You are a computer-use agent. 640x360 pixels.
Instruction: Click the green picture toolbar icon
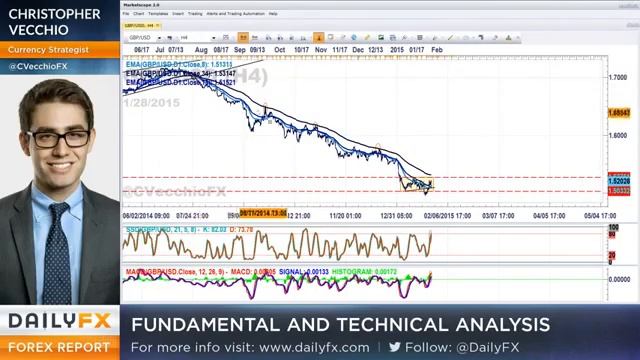pyautogui.click(x=381, y=38)
